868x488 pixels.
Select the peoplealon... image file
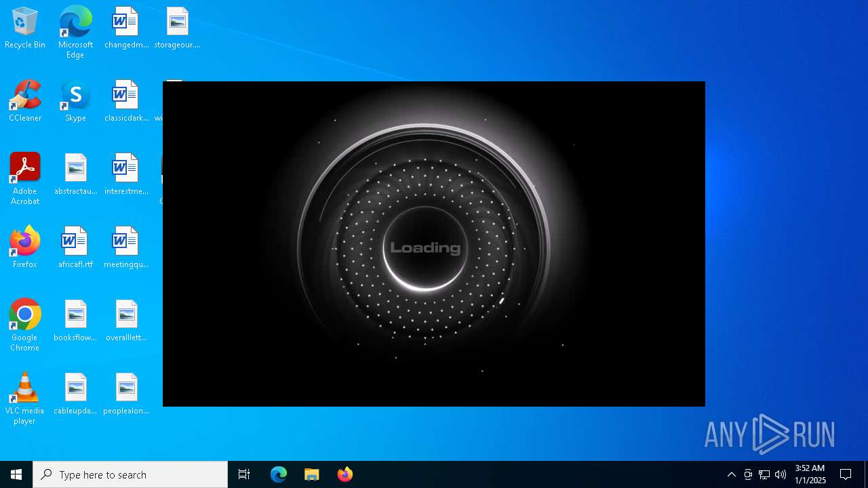tap(126, 394)
